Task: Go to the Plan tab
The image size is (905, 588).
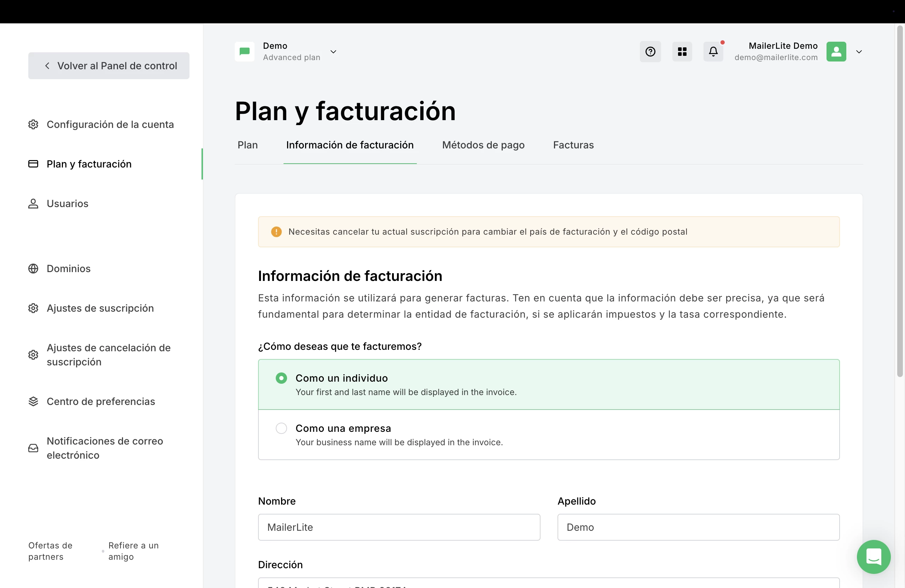Action: click(x=247, y=145)
